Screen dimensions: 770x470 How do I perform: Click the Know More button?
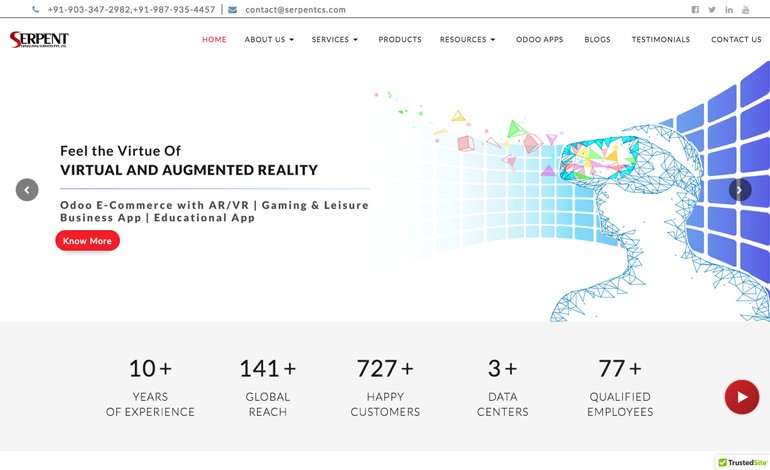pyautogui.click(x=87, y=241)
